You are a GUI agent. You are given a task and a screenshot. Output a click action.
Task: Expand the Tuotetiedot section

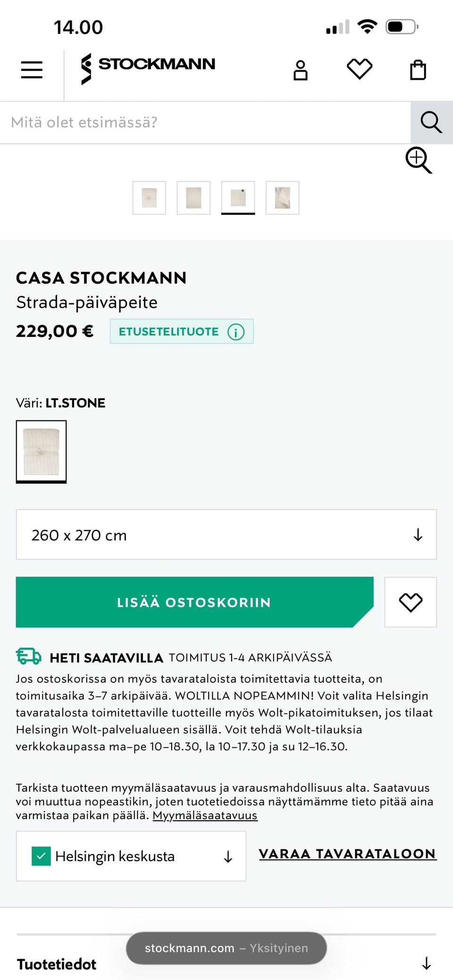[x=426, y=963]
